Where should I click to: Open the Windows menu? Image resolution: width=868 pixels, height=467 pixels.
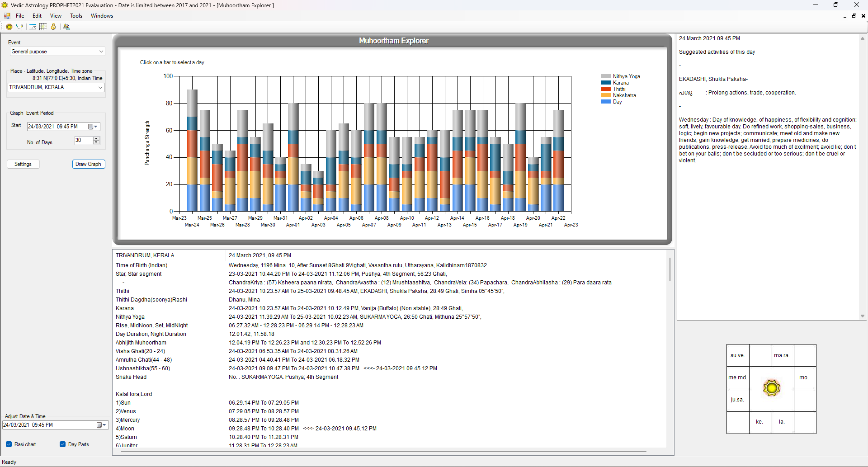click(102, 16)
